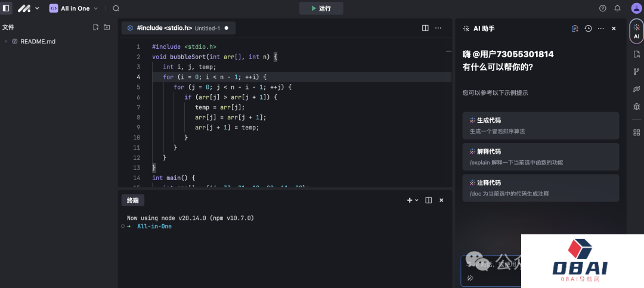Open the MarsCode logo dropdown menu
Viewport: 644px width, 288px height.
pyautogui.click(x=28, y=8)
